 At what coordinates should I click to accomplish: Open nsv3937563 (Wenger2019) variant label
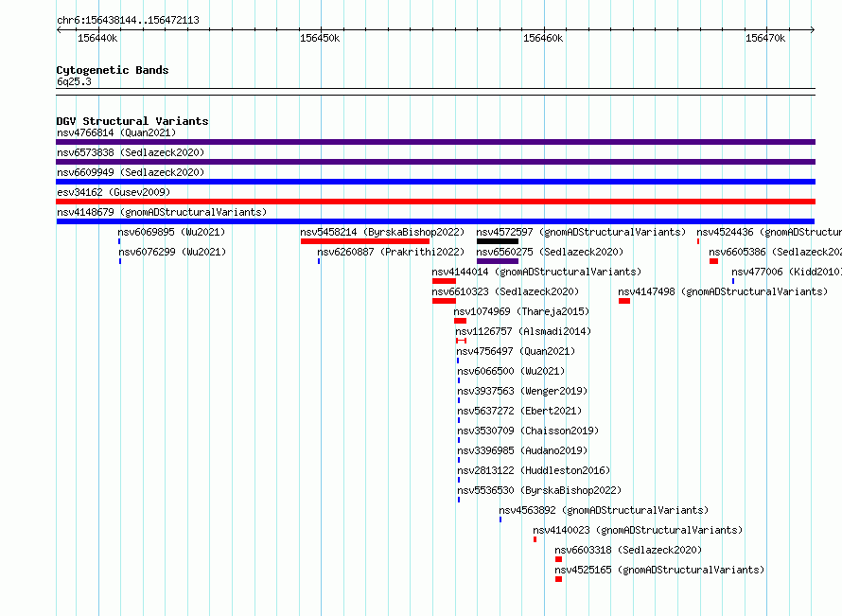[x=522, y=391]
